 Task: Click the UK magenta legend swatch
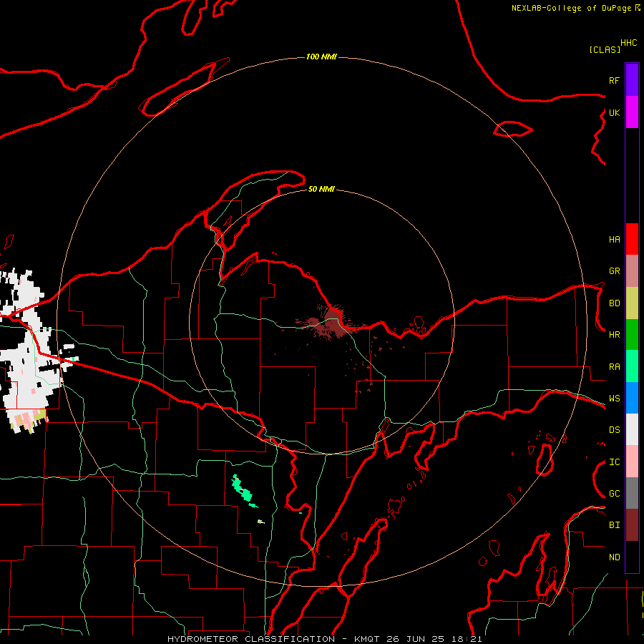click(632, 112)
